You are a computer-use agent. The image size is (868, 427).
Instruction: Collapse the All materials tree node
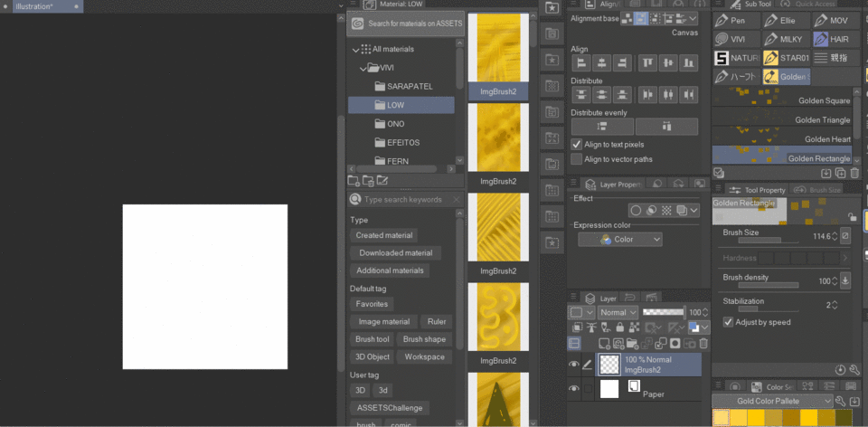pos(355,49)
